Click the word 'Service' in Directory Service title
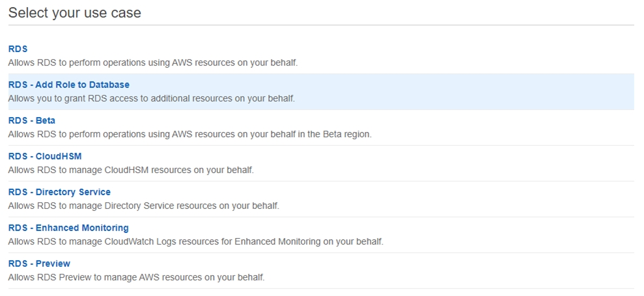Viewport: 644px width, 296px height. pyautogui.click(x=94, y=192)
